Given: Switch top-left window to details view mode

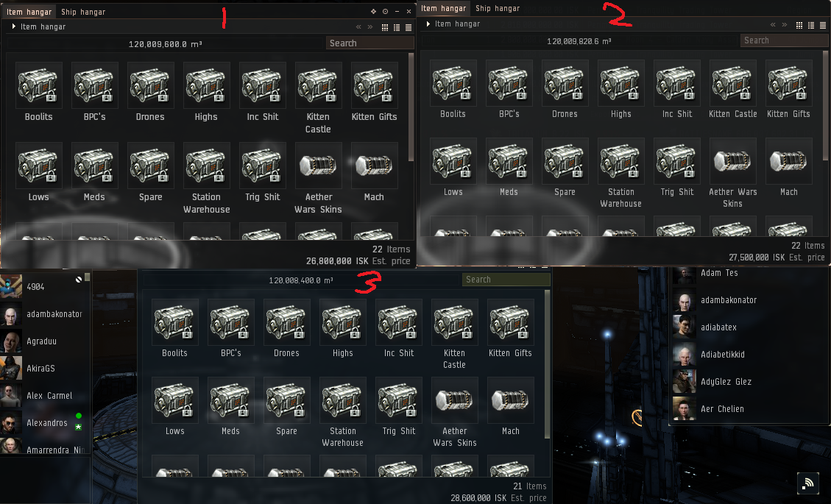Looking at the screenshot, I should [397, 27].
